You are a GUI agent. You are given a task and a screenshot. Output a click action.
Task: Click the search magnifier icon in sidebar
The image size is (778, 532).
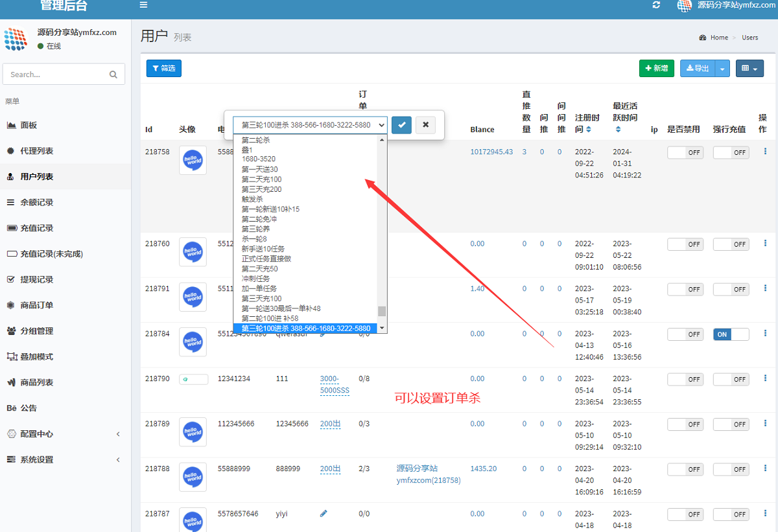point(113,75)
